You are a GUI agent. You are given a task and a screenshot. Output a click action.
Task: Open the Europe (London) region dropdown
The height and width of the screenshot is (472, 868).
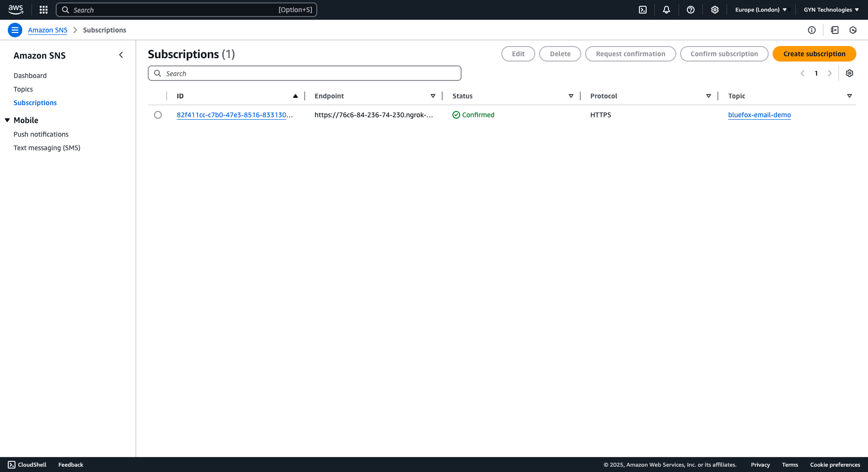[760, 10]
